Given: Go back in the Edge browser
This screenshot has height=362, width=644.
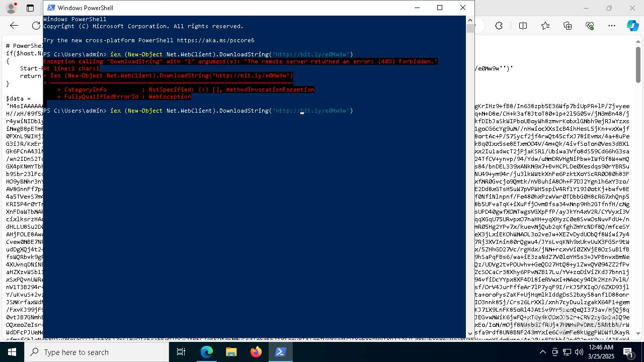Looking at the screenshot, I should [14, 26].
